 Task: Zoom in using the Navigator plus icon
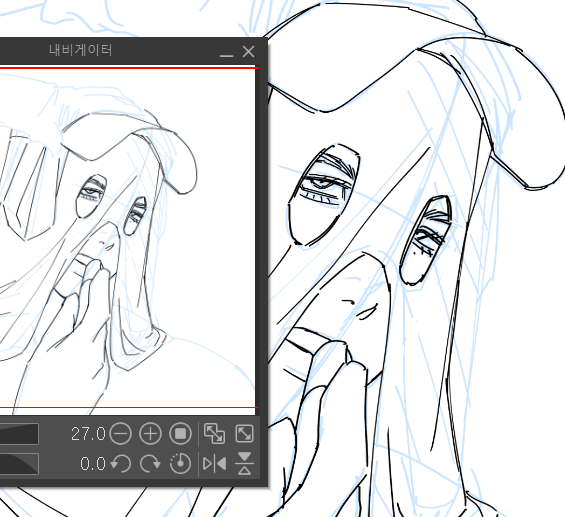point(150,433)
